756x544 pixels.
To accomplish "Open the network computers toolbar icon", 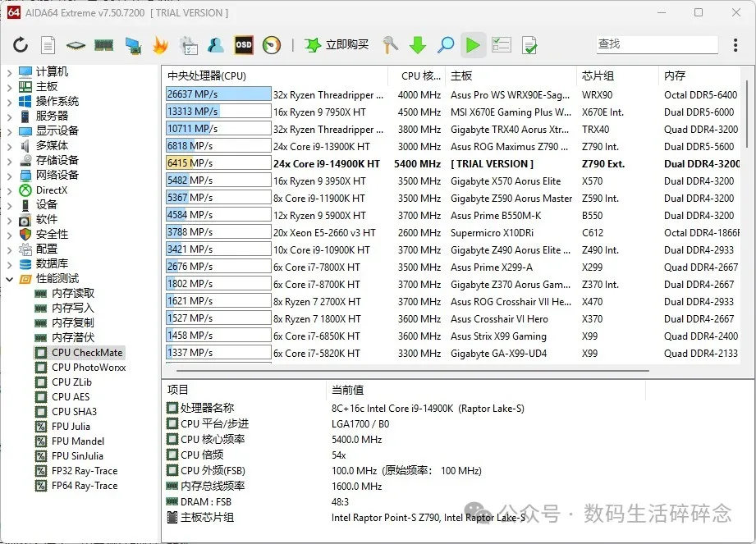I will click(133, 45).
